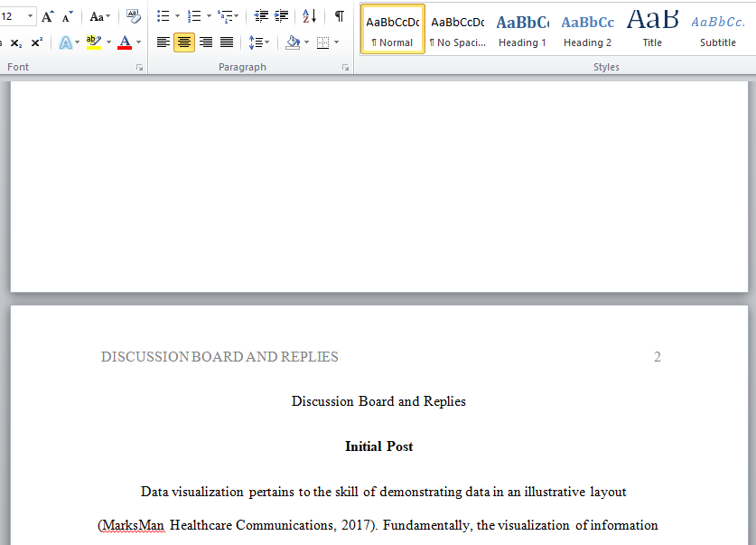Justify the paragraph text
Screen dimensions: 756x545
tap(227, 42)
